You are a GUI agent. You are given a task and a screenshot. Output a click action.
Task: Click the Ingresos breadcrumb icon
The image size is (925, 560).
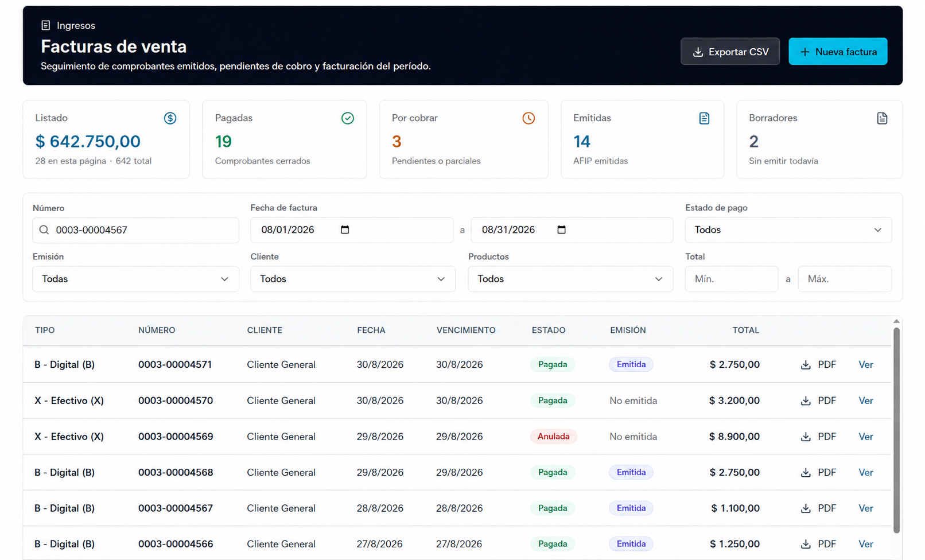(x=46, y=25)
